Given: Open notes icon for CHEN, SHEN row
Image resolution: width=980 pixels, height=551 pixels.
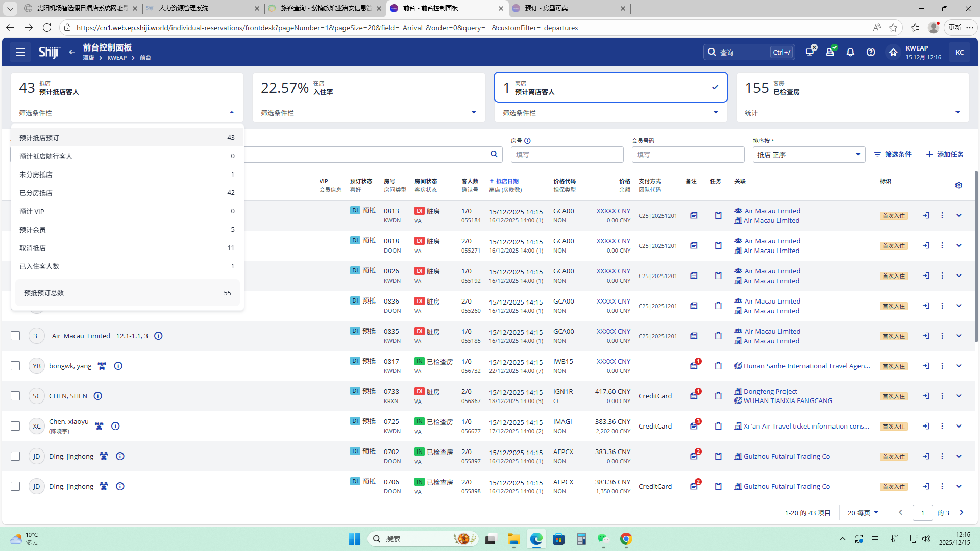Looking at the screenshot, I should (694, 396).
